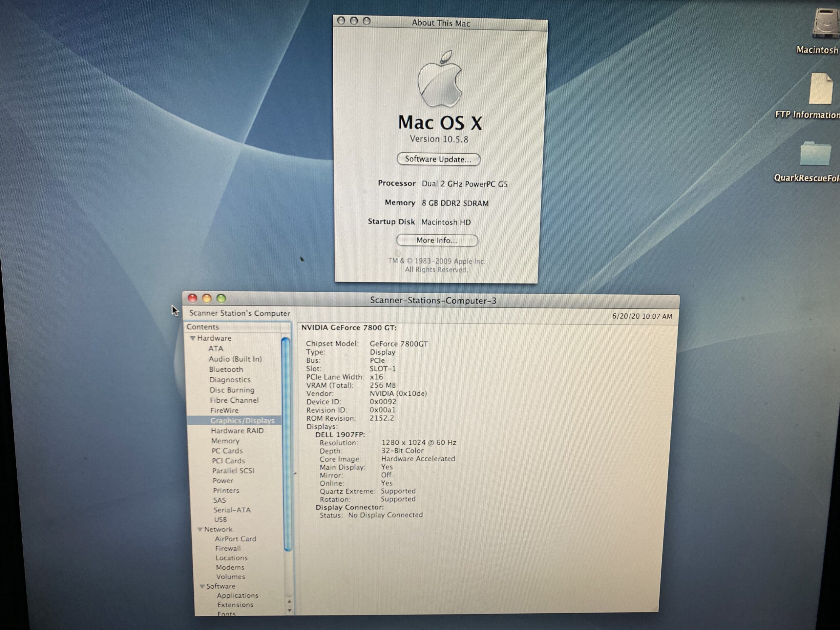Collapse the Network disclosure triangle

[x=200, y=529]
